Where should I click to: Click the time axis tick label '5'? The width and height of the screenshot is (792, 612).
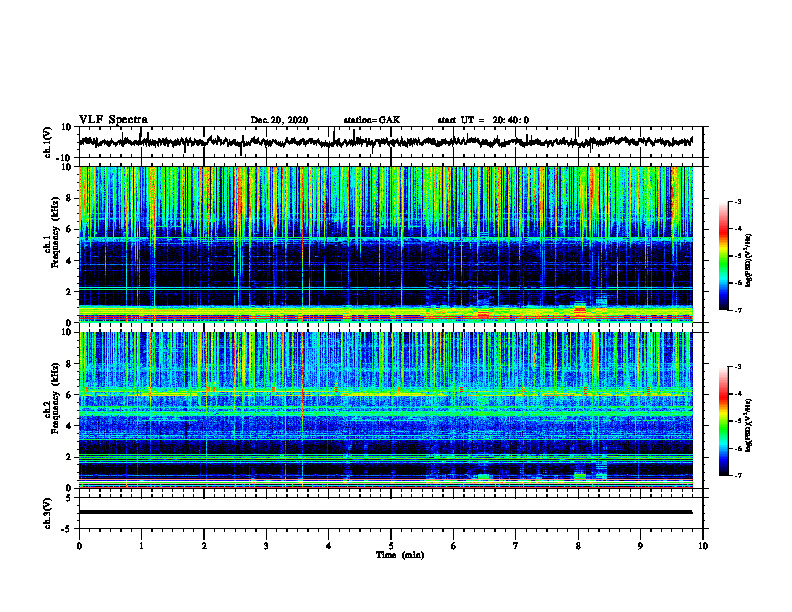391,546
